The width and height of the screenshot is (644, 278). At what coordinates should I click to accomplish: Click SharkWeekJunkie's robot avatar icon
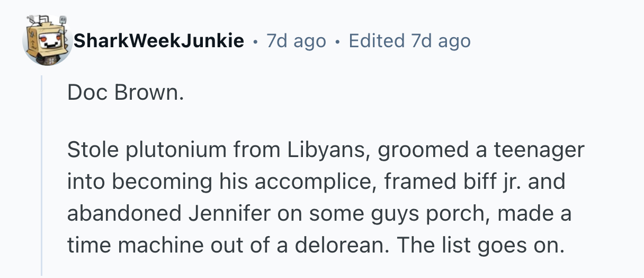[47, 41]
